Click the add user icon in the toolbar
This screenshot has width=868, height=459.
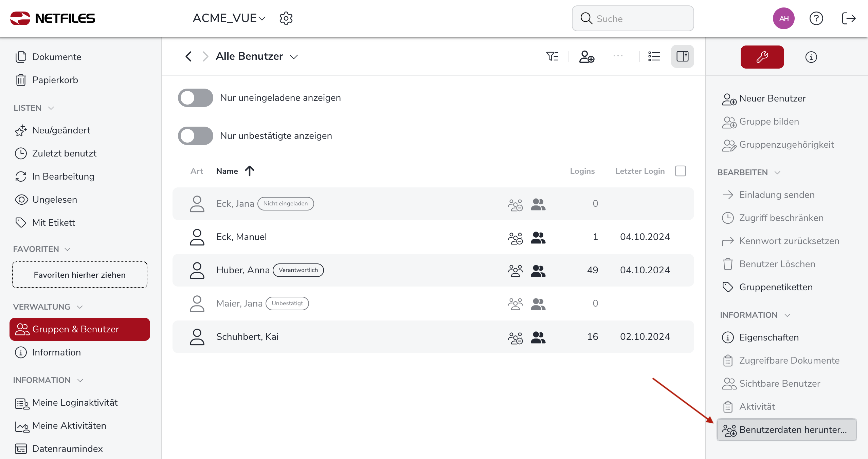[x=586, y=56]
